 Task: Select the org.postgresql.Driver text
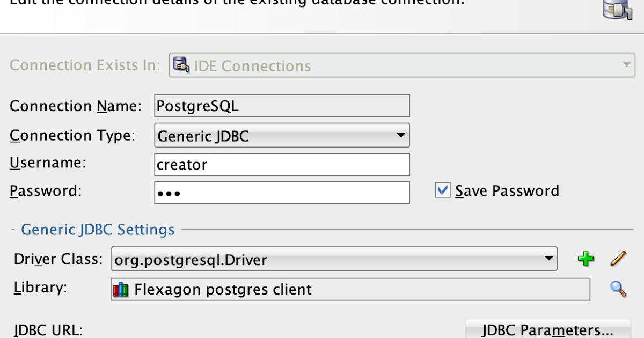[x=189, y=260]
